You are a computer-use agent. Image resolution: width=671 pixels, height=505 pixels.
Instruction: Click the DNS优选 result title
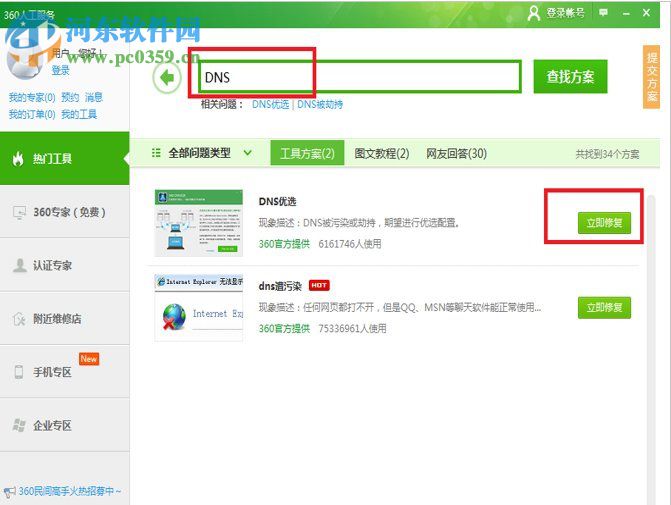coord(277,202)
